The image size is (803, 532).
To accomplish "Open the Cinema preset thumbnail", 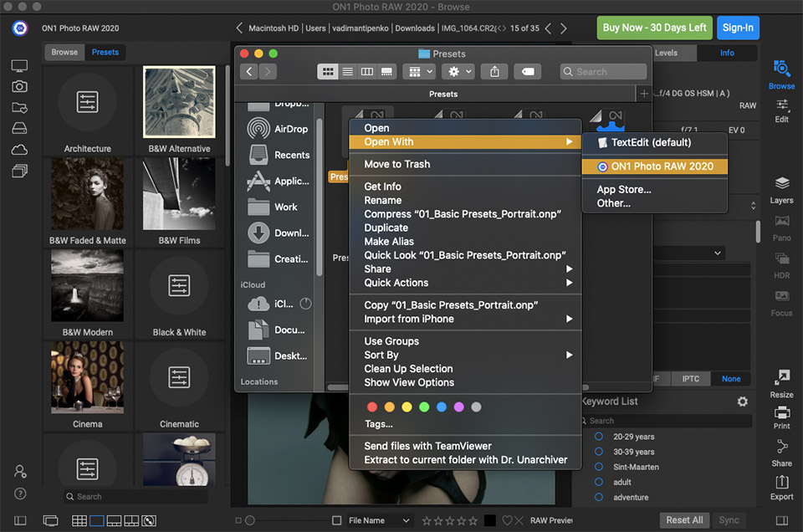I will click(88, 377).
